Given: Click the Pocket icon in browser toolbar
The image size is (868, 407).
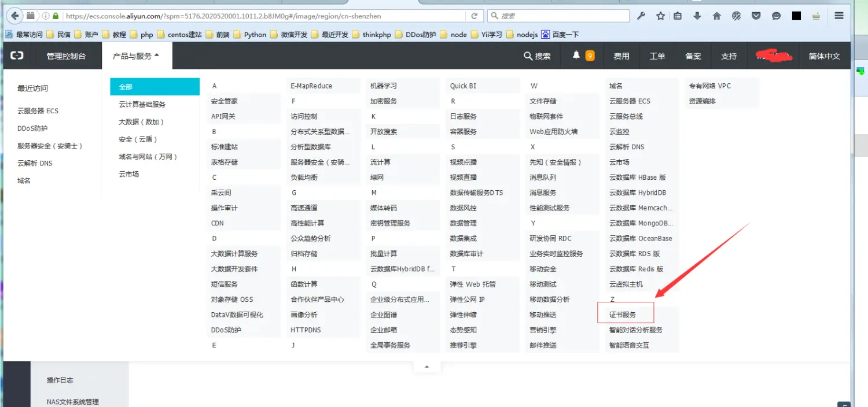Looking at the screenshot, I should pos(756,16).
